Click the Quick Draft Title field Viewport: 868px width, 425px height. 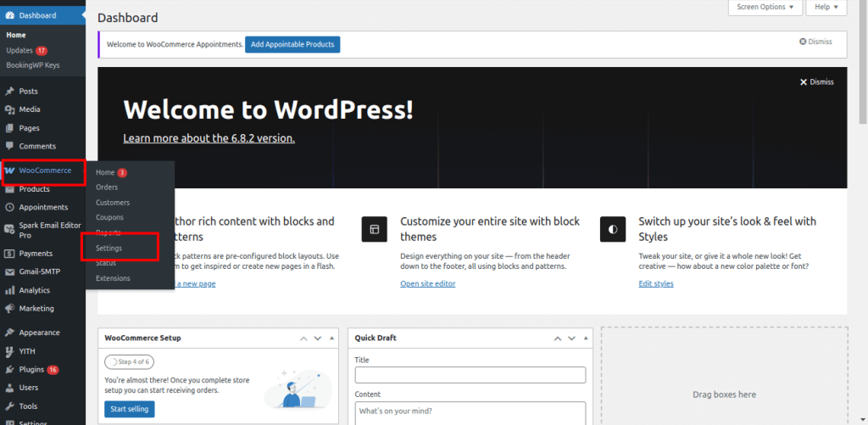click(470, 375)
